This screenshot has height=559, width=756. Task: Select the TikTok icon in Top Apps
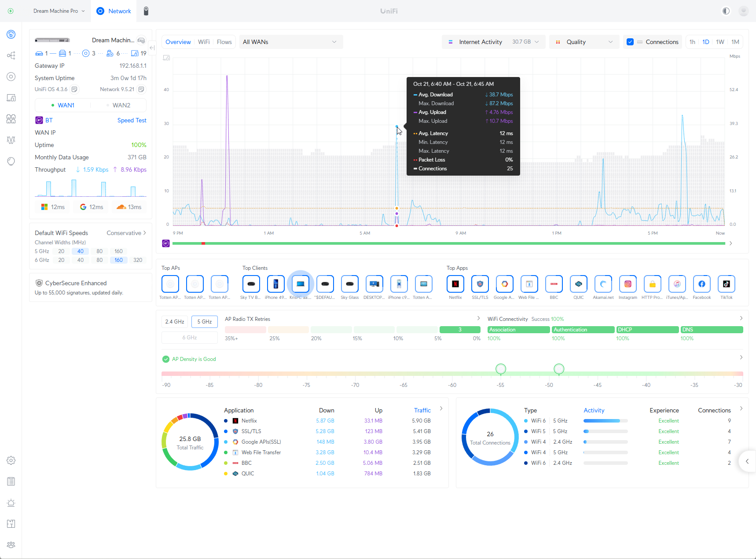tap(726, 284)
